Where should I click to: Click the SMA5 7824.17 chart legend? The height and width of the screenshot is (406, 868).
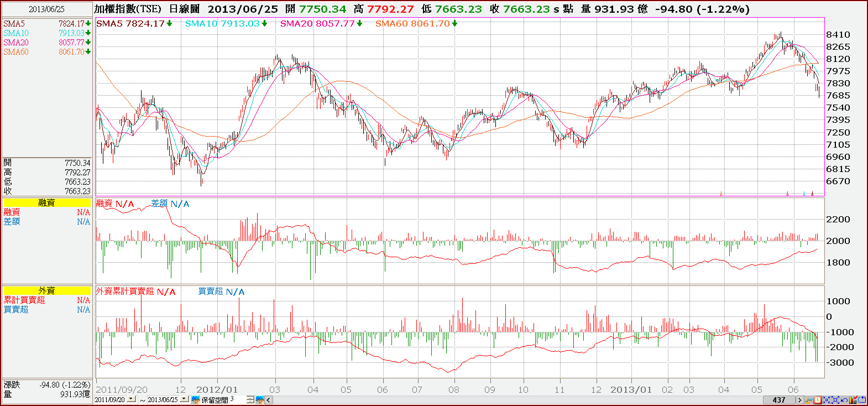pos(134,23)
